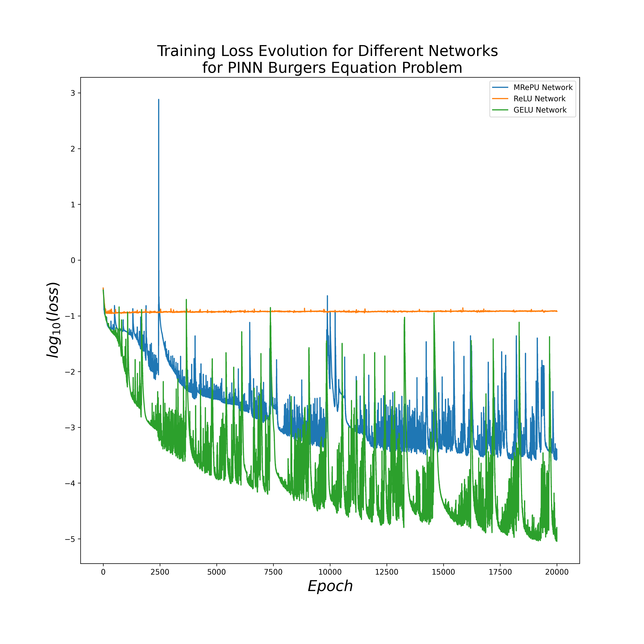644x644 pixels.
Task: Click the y-axis tick label 3
Action: point(73,93)
